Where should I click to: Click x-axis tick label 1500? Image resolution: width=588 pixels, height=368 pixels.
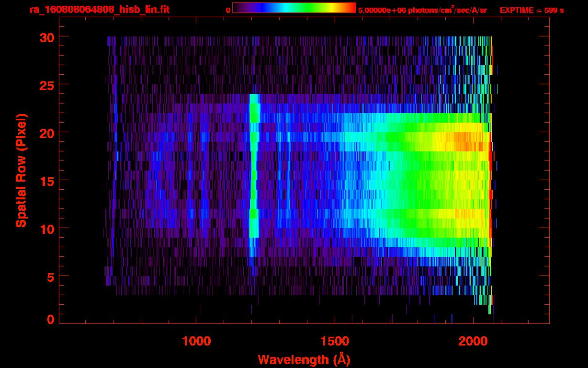pos(335,341)
